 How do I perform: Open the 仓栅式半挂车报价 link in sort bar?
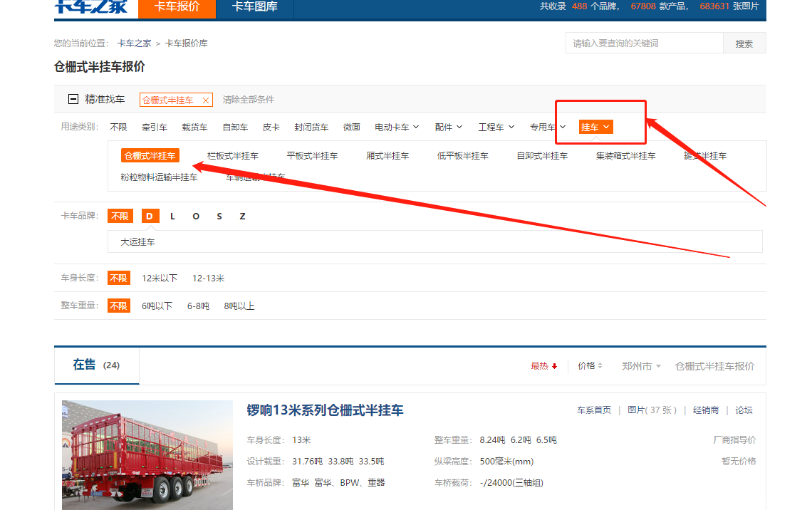click(714, 366)
